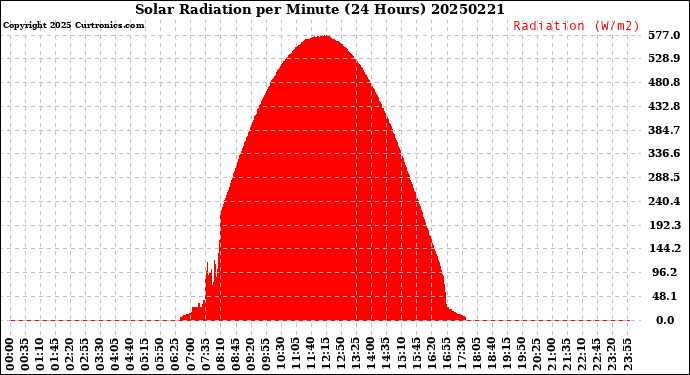Click the 15:45 time axis label
The image size is (690, 375).
click(416, 355)
